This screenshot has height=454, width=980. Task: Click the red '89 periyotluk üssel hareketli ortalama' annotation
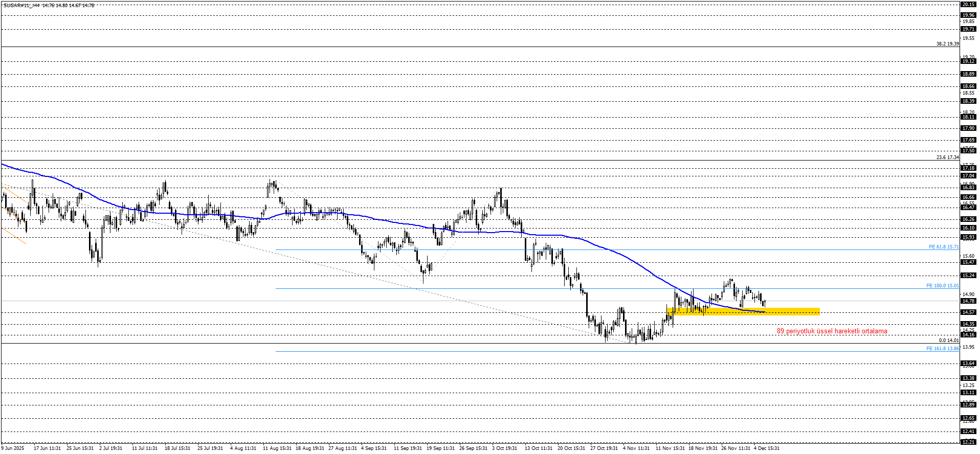[832, 331]
